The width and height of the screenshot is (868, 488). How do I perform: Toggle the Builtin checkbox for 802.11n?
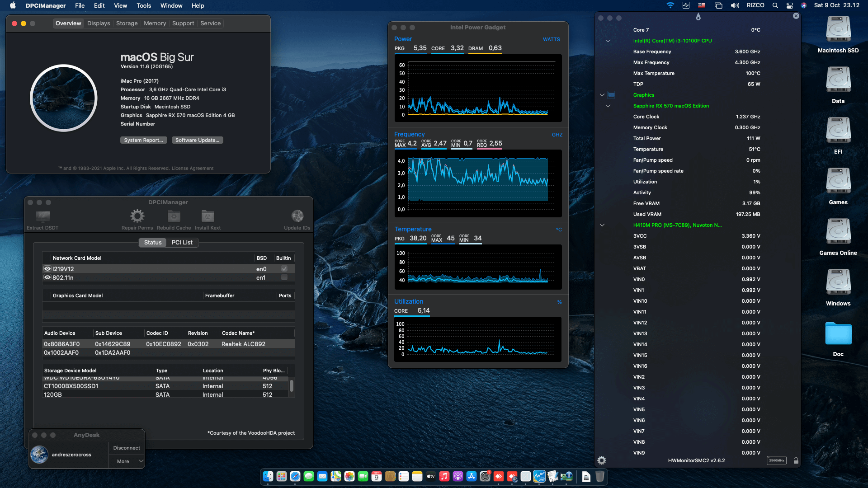284,277
